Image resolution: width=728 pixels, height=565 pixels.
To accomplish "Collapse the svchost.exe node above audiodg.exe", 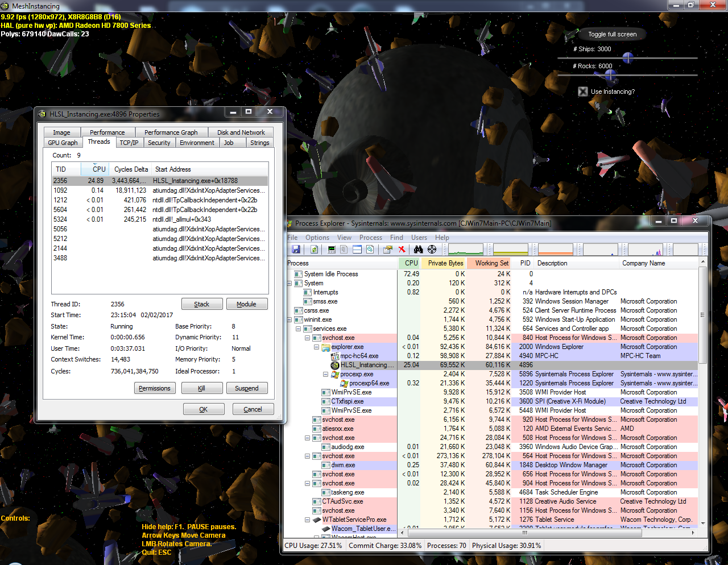I will (308, 438).
